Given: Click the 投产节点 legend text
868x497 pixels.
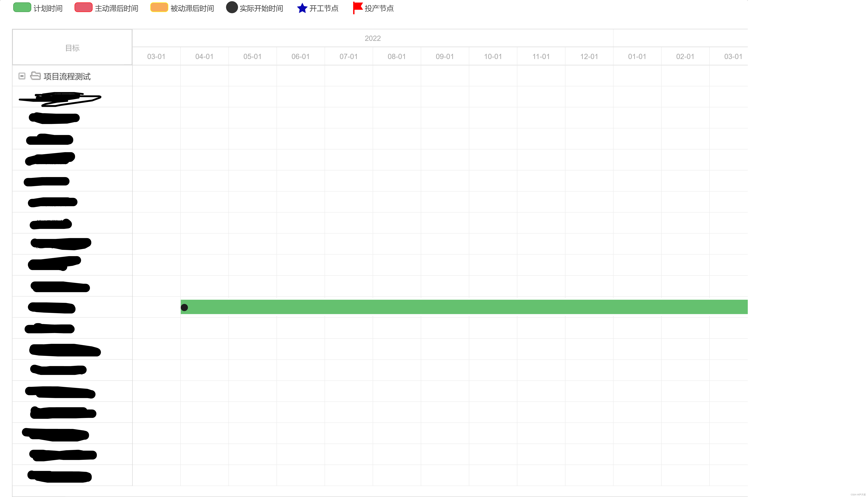Looking at the screenshot, I should pyautogui.click(x=379, y=8).
